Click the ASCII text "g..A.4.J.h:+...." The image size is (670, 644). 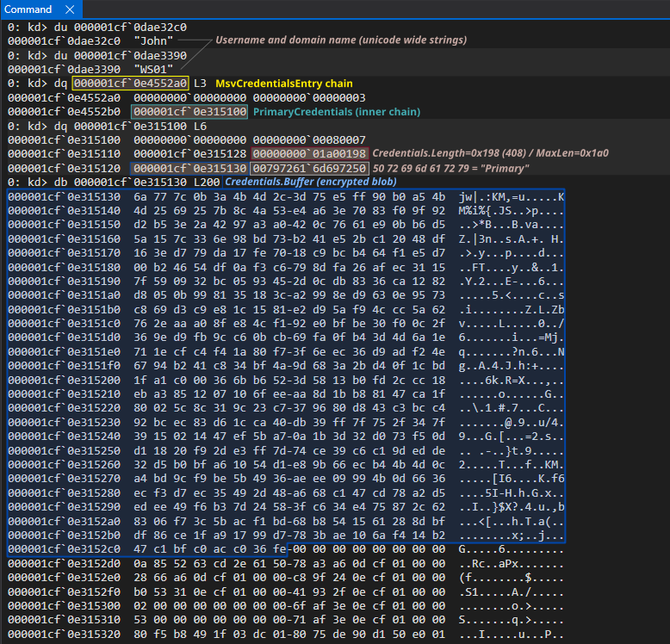(x=512, y=366)
